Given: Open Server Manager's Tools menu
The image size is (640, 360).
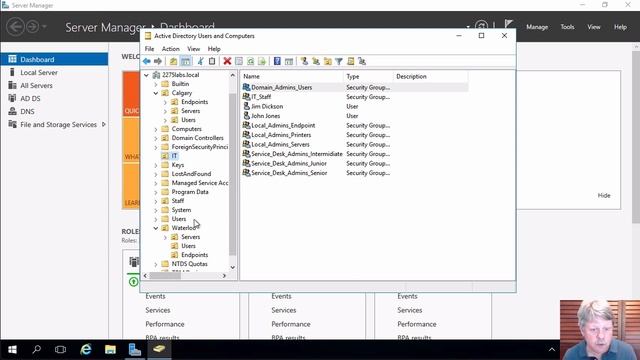Looking at the screenshot, I should pos(567,27).
